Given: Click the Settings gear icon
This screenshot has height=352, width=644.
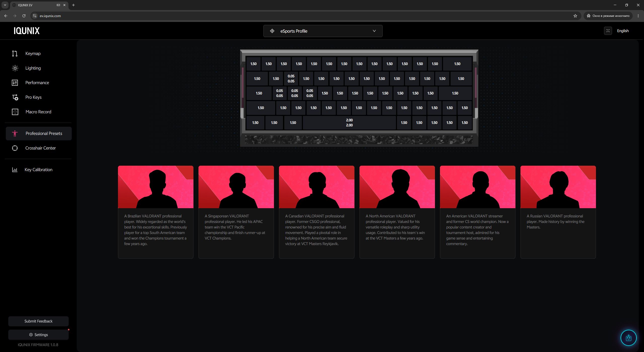Looking at the screenshot, I should [x=31, y=335].
